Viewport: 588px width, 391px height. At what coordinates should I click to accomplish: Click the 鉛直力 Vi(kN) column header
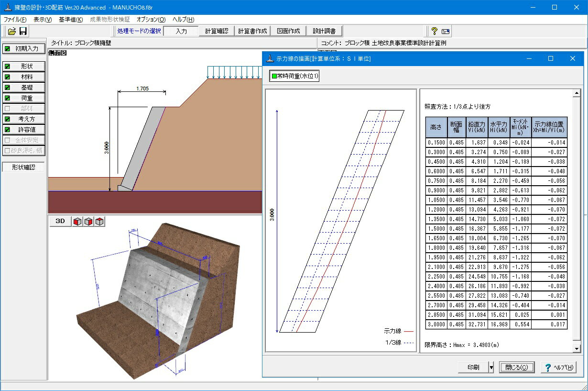(476, 127)
